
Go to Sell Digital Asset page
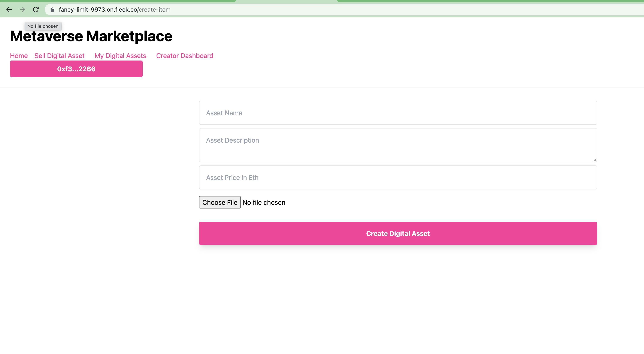[60, 56]
